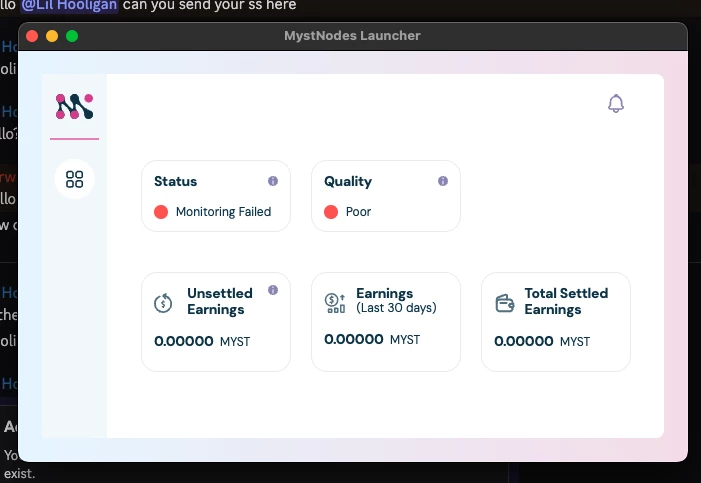Close the MystNodes Launcher window
The height and width of the screenshot is (483, 701).
tap(32, 36)
